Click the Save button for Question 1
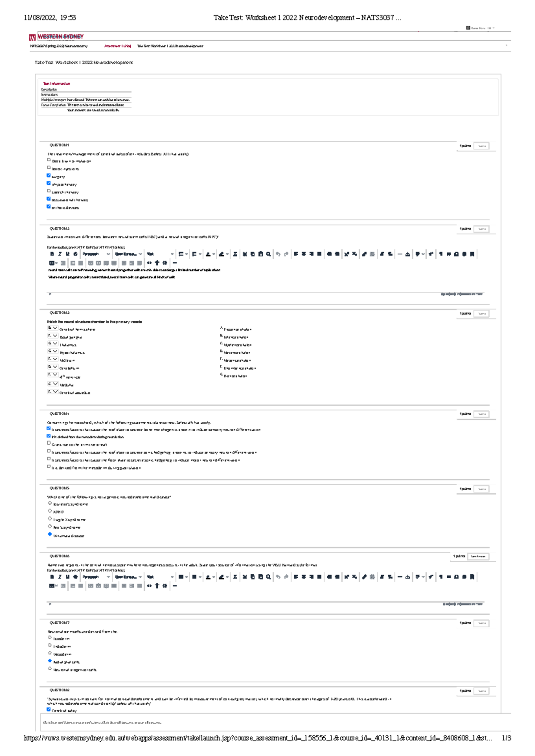Viewport: 535px width, 756px height. coord(481,146)
